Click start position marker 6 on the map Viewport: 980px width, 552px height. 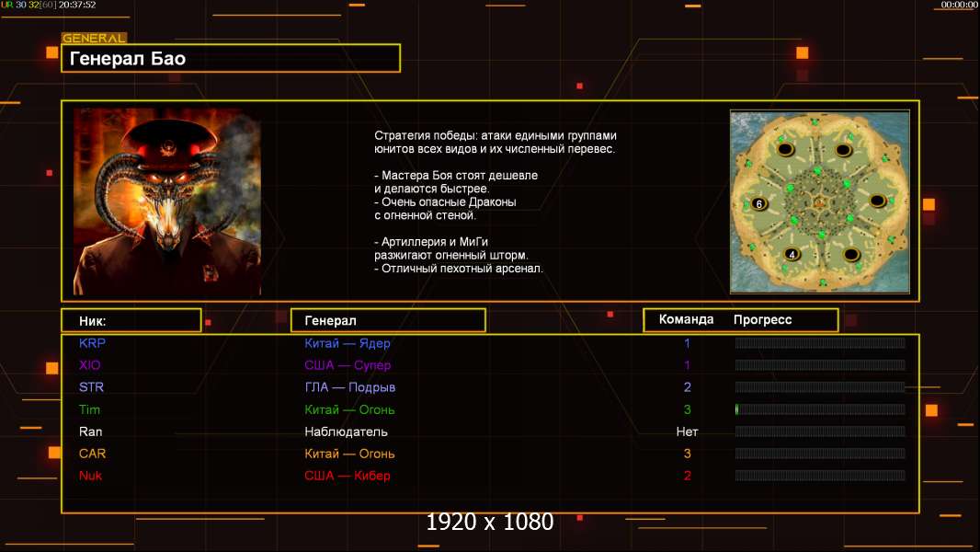[758, 203]
